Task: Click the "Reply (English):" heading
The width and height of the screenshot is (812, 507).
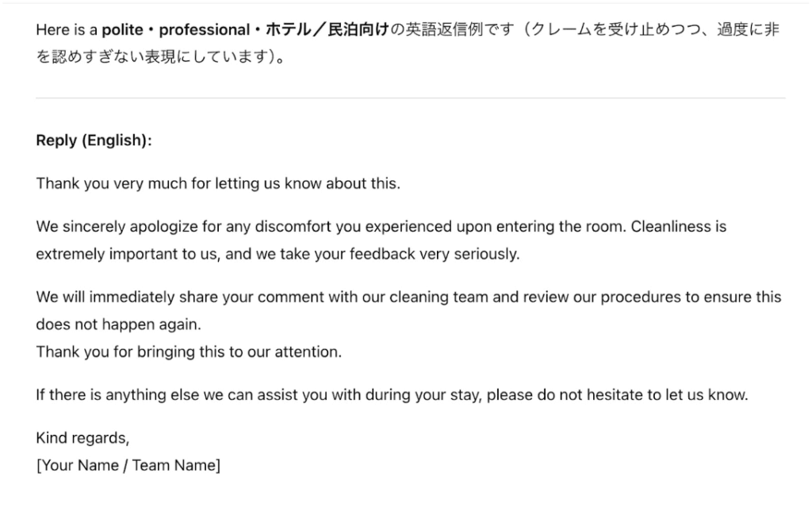Action: pos(94,140)
